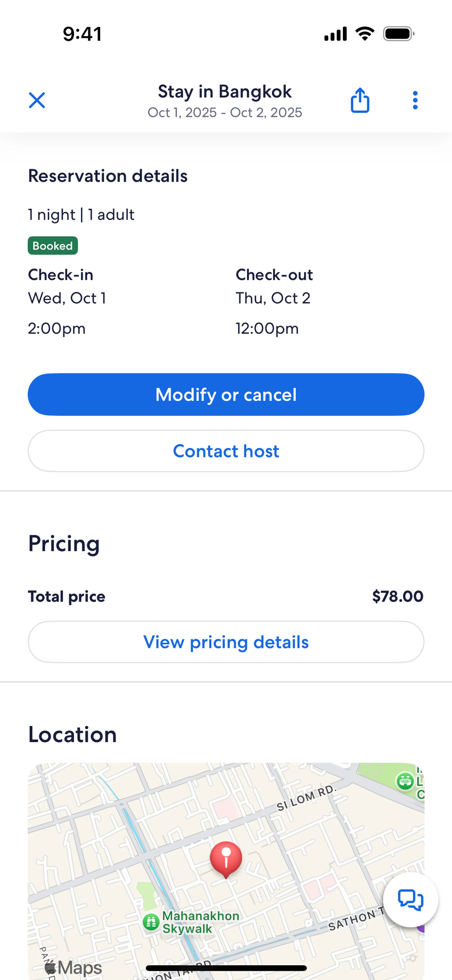This screenshot has height=980, width=452.
Task: Tap the share icon in the header
Action: point(359,101)
